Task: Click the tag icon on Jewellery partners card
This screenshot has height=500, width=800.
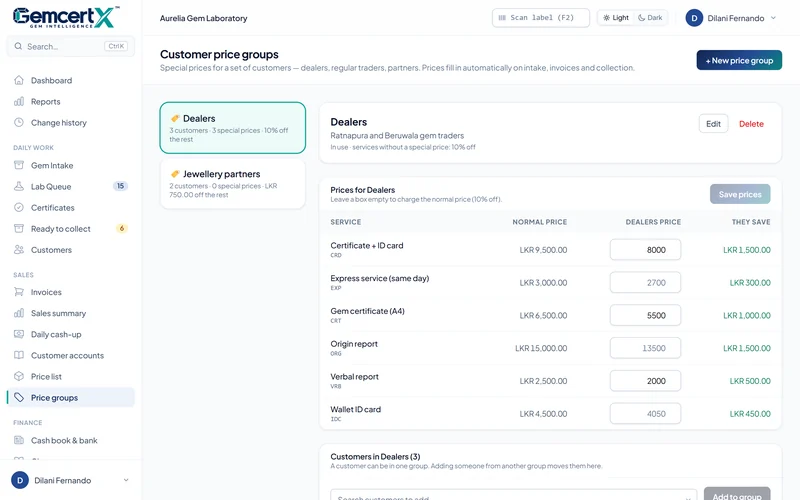Action: coord(175,174)
